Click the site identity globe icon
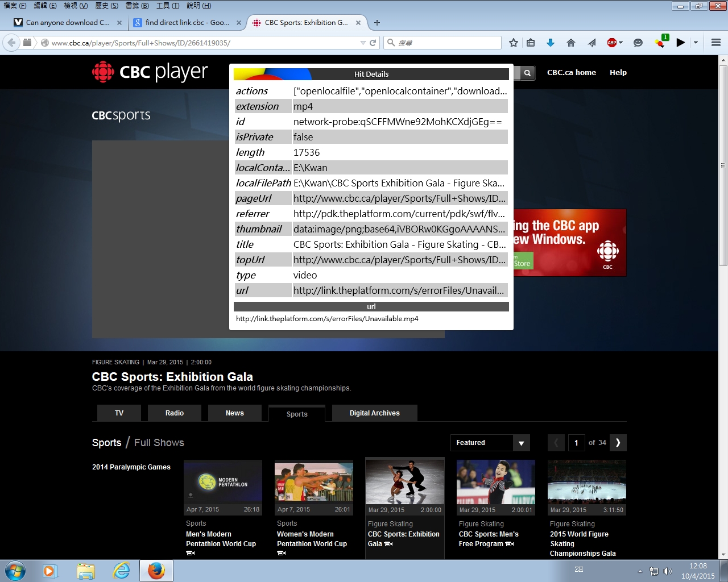Image resolution: width=728 pixels, height=582 pixels. [44, 43]
